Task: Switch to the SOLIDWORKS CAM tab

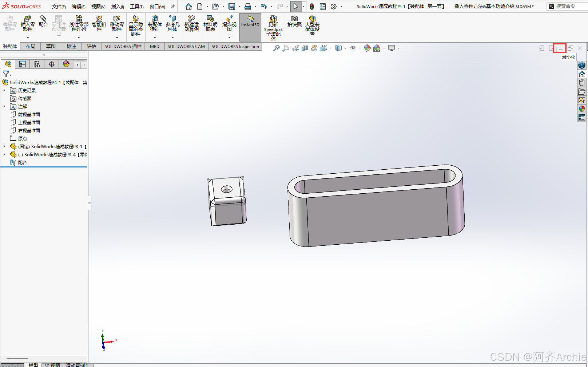Action: (x=186, y=46)
